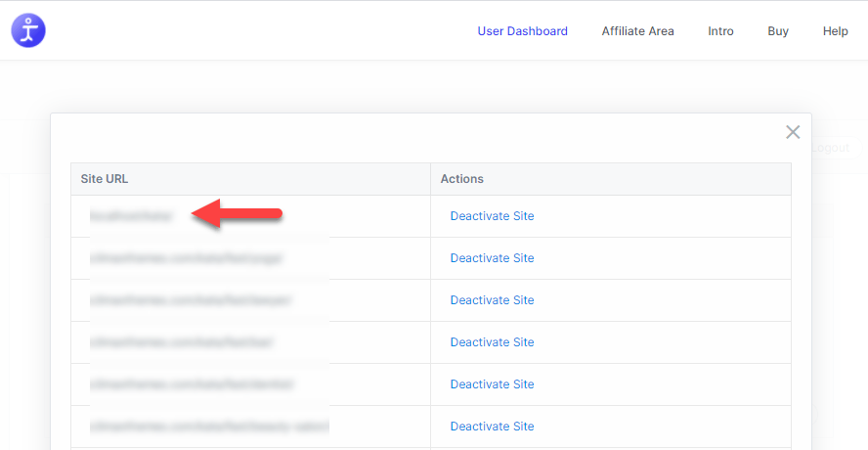Go to the Affiliate Area

[x=637, y=31]
